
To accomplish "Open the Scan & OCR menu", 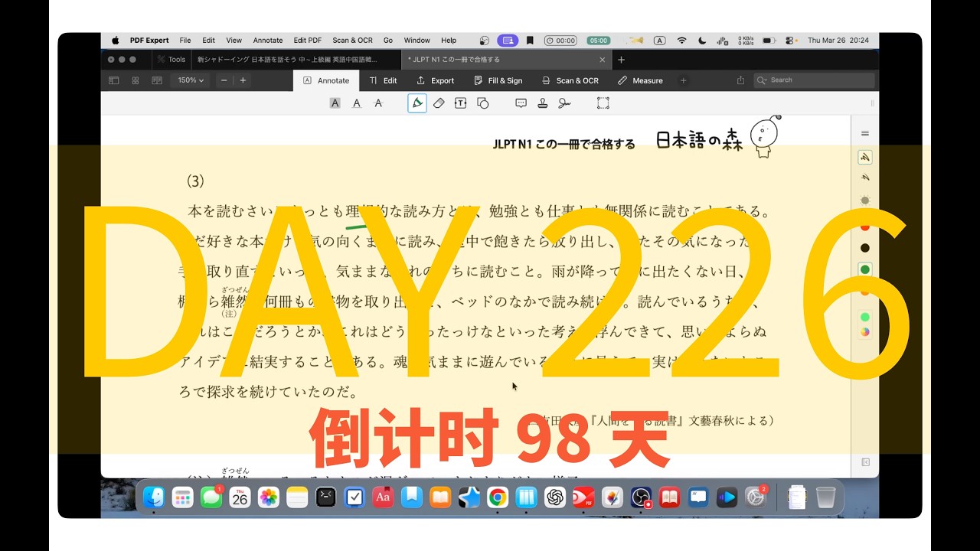I will (x=352, y=41).
